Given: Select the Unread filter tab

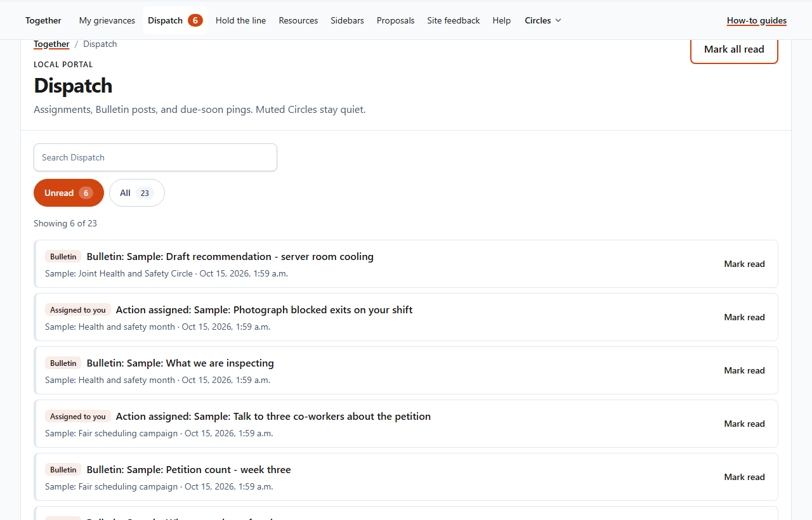Looking at the screenshot, I should pos(69,193).
